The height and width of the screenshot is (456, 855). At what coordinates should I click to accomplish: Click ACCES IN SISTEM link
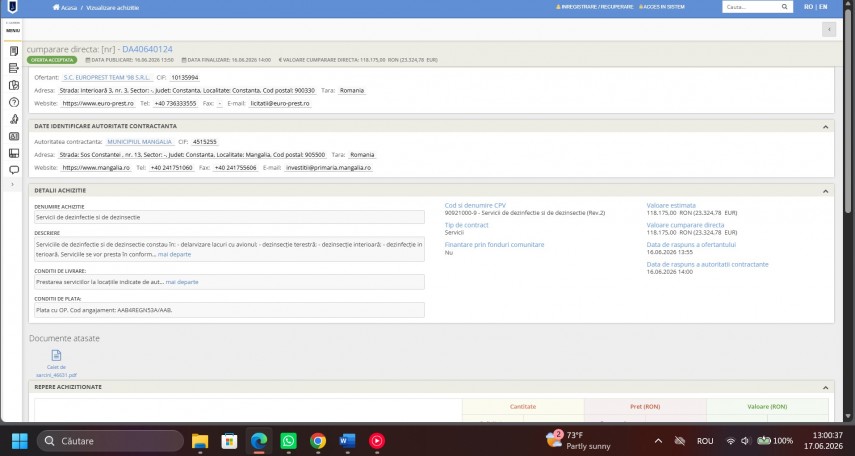(662, 7)
